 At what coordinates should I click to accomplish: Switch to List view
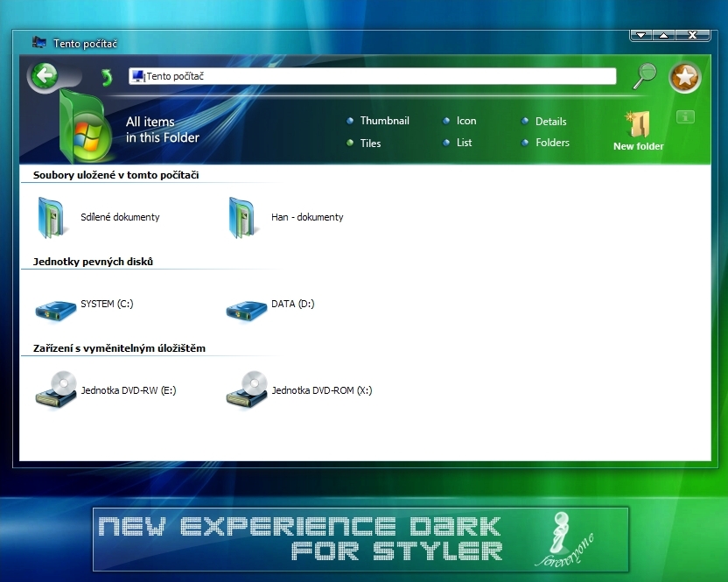click(458, 143)
